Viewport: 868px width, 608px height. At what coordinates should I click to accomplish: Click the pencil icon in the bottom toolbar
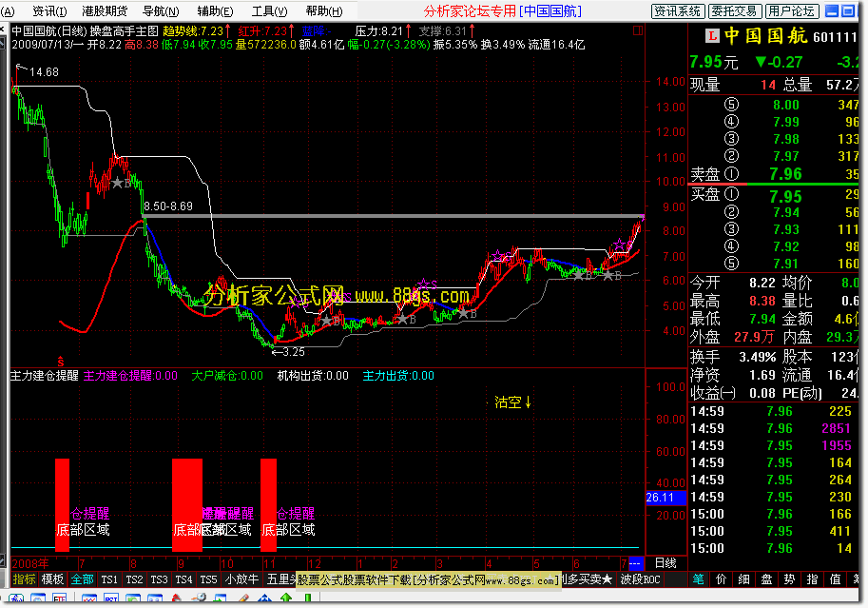243,598
